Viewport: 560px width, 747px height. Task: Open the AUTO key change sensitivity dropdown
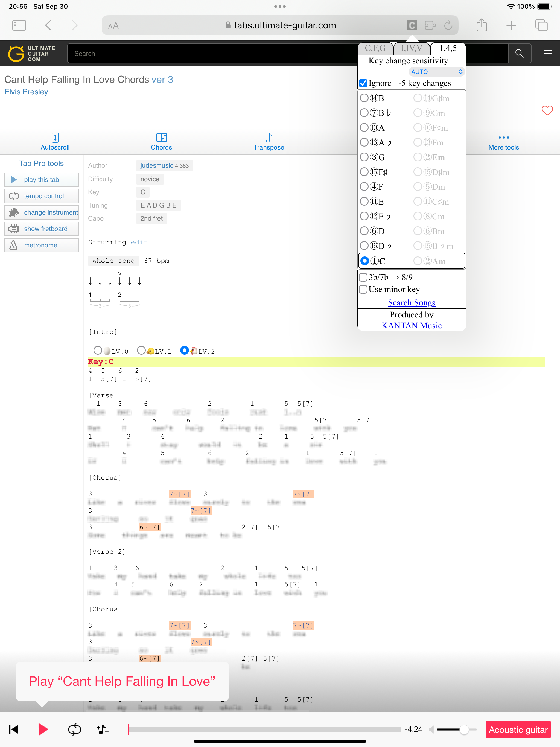click(x=436, y=72)
